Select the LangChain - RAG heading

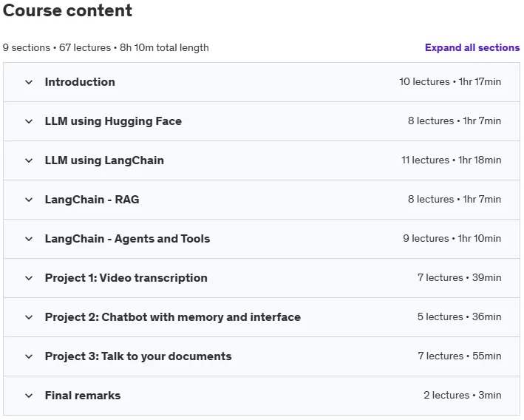pyautogui.click(x=92, y=200)
